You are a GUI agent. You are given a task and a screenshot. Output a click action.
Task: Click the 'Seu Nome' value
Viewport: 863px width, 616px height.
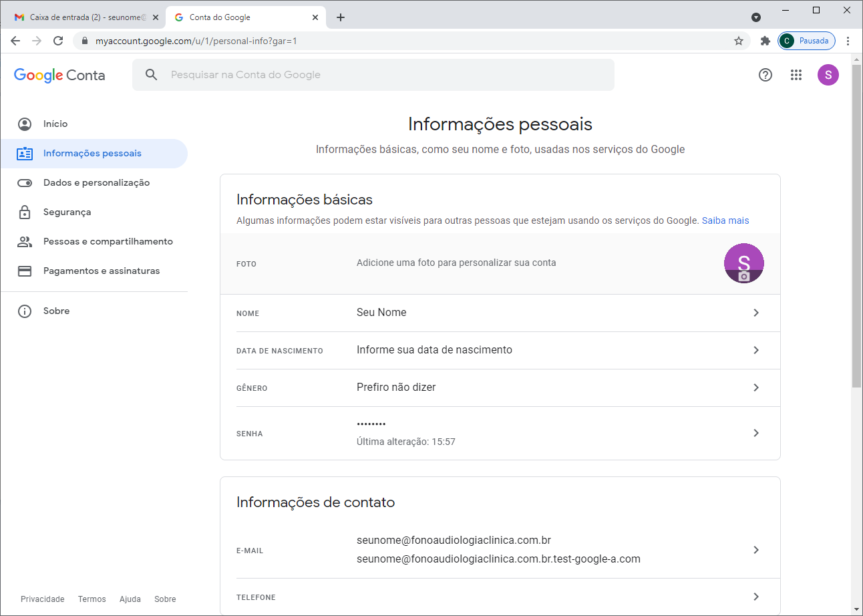click(381, 312)
